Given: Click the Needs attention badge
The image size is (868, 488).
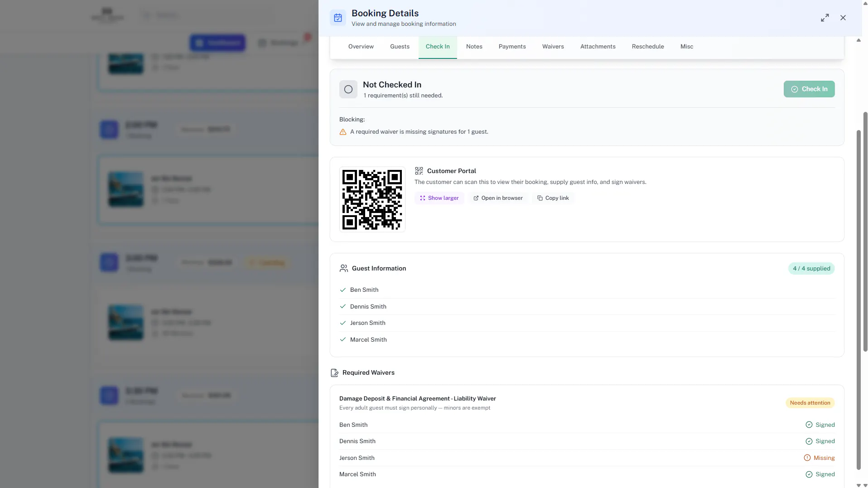Looking at the screenshot, I should [x=810, y=403].
